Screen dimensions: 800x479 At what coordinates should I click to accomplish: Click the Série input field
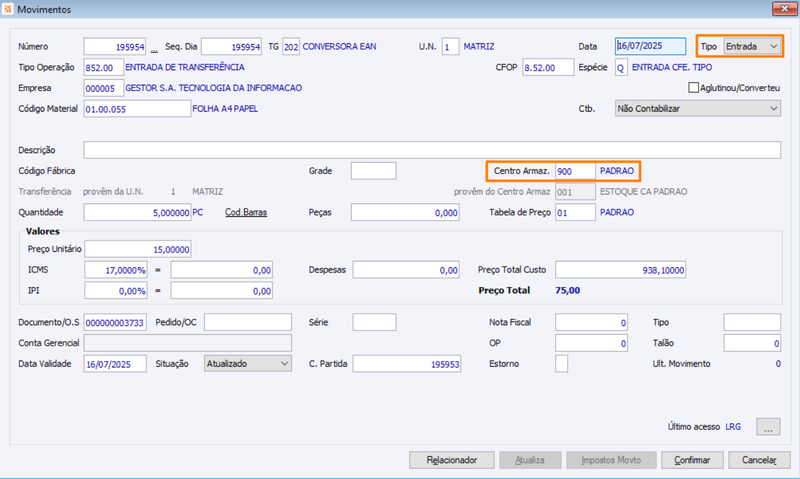[x=374, y=322]
